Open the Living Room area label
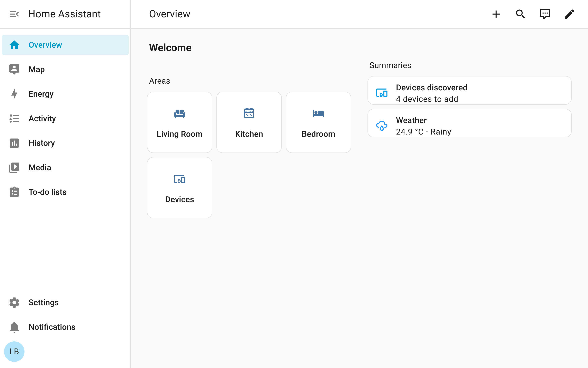 click(x=179, y=134)
